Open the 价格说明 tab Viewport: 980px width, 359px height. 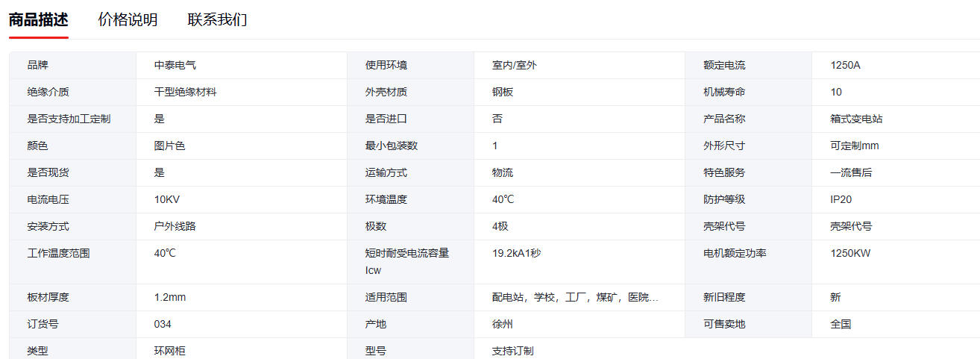128,19
